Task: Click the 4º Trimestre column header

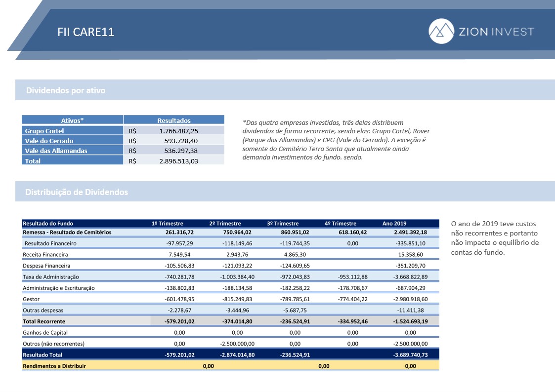Action: pyautogui.click(x=341, y=223)
